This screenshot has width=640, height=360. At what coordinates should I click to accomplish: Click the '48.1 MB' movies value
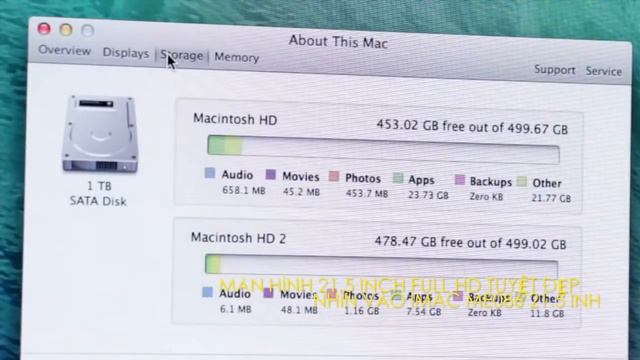pyautogui.click(x=299, y=310)
